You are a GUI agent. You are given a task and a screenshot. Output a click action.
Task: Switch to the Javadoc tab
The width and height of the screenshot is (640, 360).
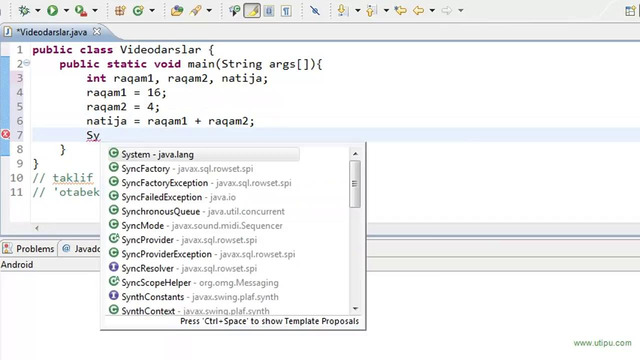click(x=87, y=249)
